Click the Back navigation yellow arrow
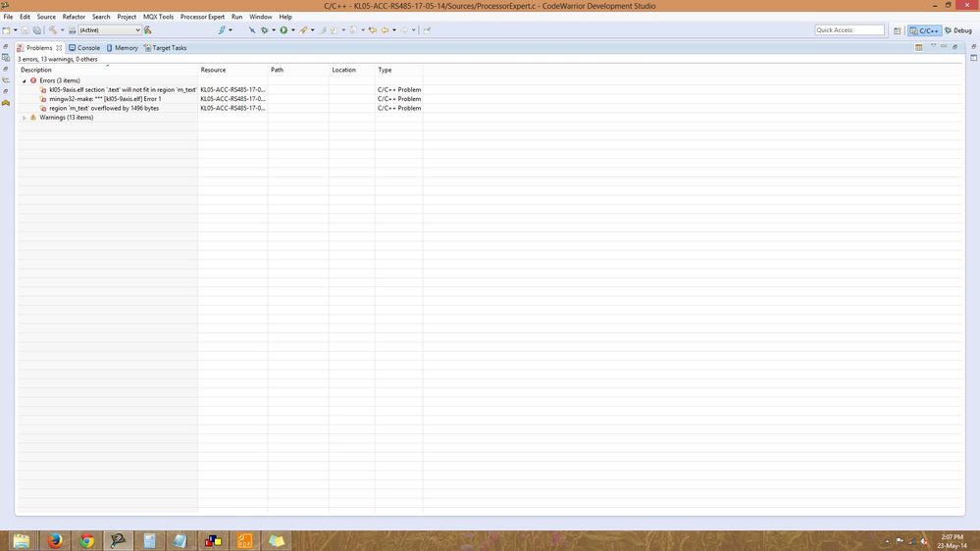Screen dimensions: 980x551 point(385,30)
